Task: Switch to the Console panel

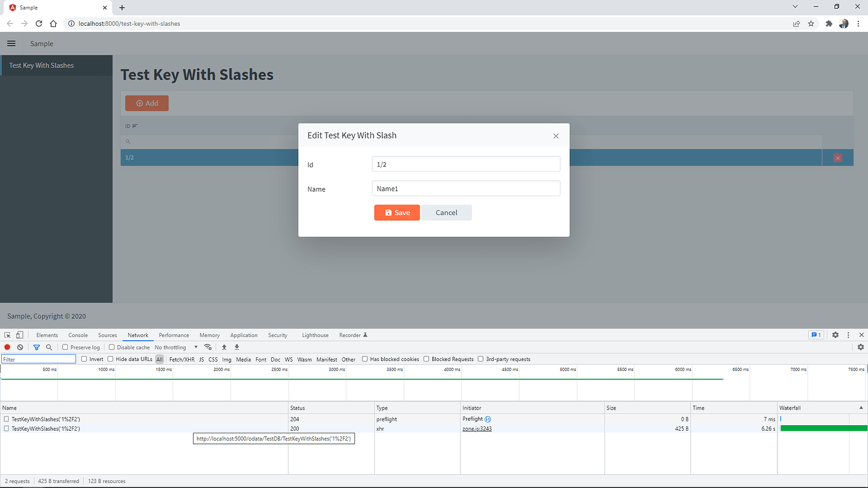Action: pos(77,335)
